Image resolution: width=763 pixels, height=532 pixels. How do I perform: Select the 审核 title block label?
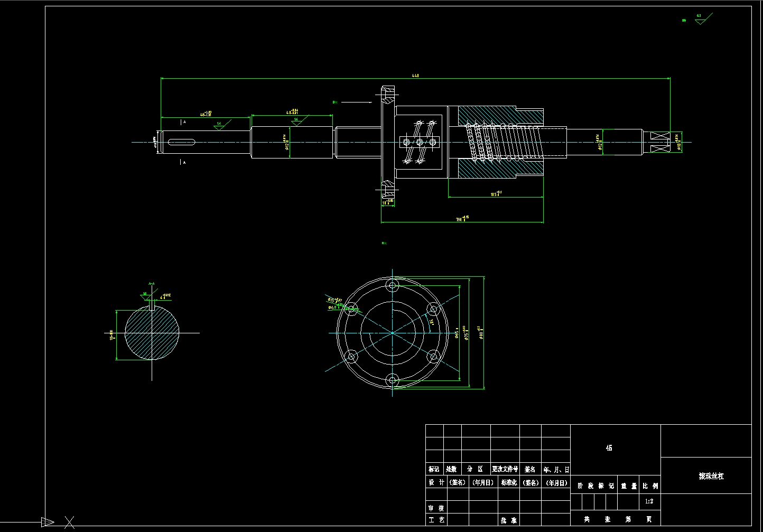pyautogui.click(x=436, y=508)
